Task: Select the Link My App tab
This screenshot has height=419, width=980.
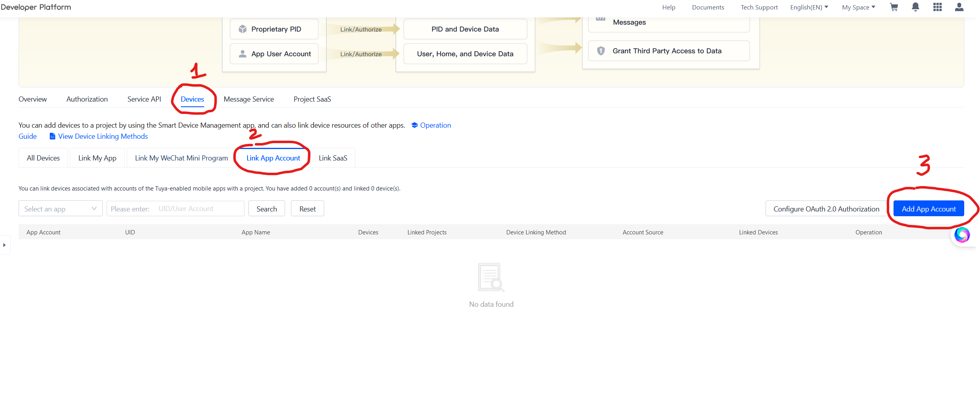Action: (x=97, y=158)
